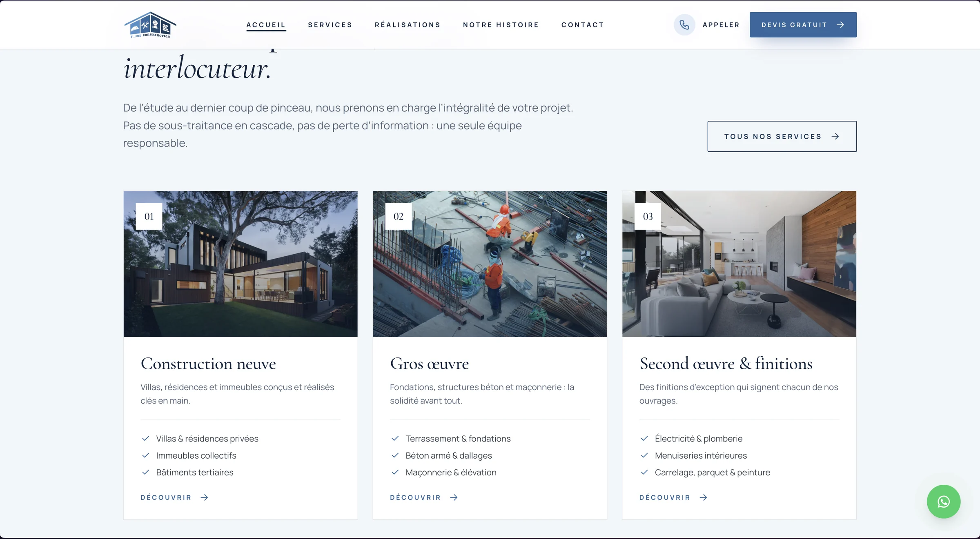This screenshot has width=980, height=539.
Task: Click arrow beside Découvrir in Second œuvre
Action: tap(704, 497)
